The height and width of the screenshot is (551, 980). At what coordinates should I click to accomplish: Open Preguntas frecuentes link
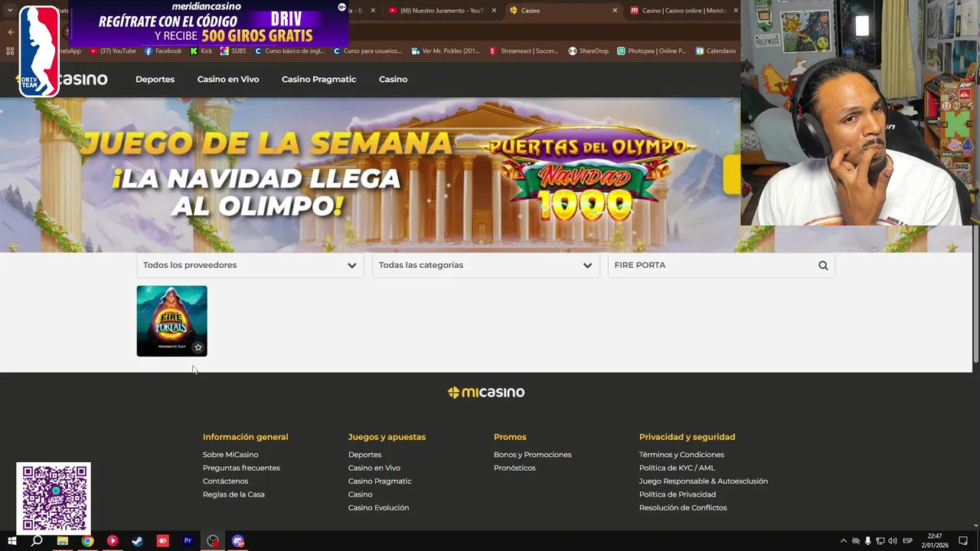(241, 468)
